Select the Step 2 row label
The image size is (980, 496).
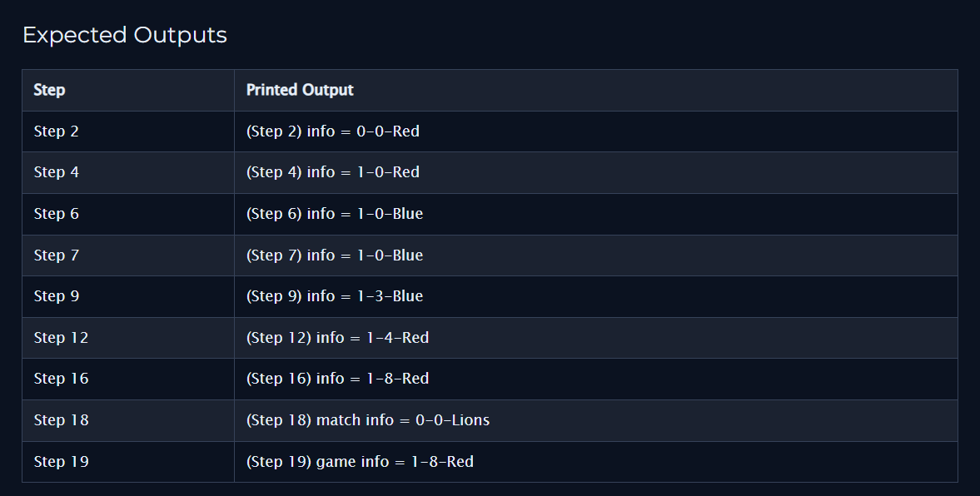pyautogui.click(x=57, y=131)
